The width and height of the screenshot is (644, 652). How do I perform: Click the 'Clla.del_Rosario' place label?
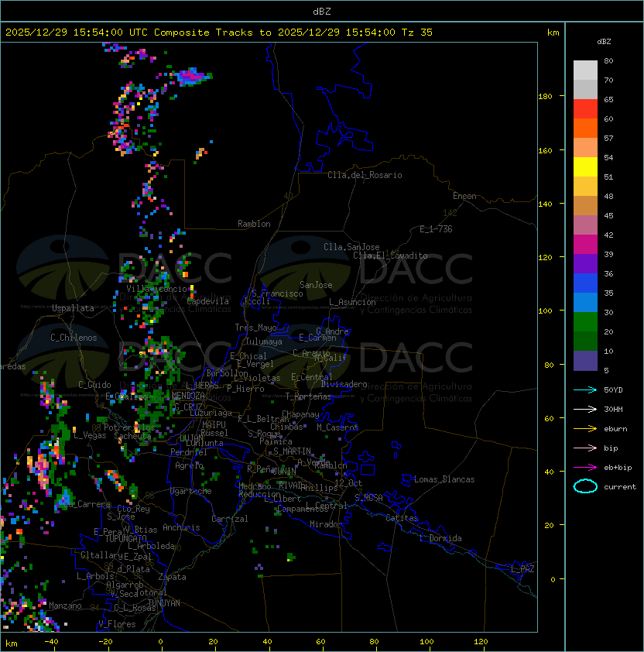pyautogui.click(x=365, y=175)
